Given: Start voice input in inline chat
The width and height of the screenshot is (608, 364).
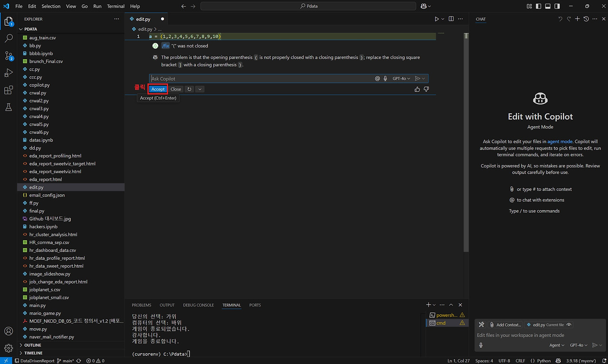Looking at the screenshot, I should coord(385,78).
